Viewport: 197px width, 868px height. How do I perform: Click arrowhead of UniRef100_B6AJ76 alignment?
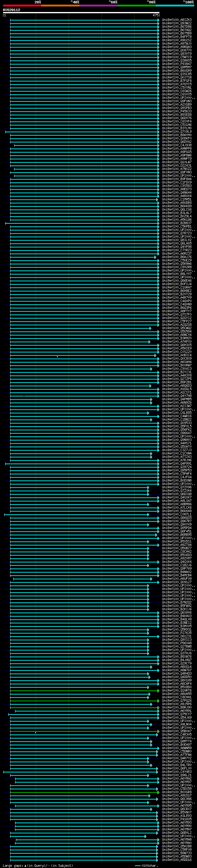click(155, 257)
